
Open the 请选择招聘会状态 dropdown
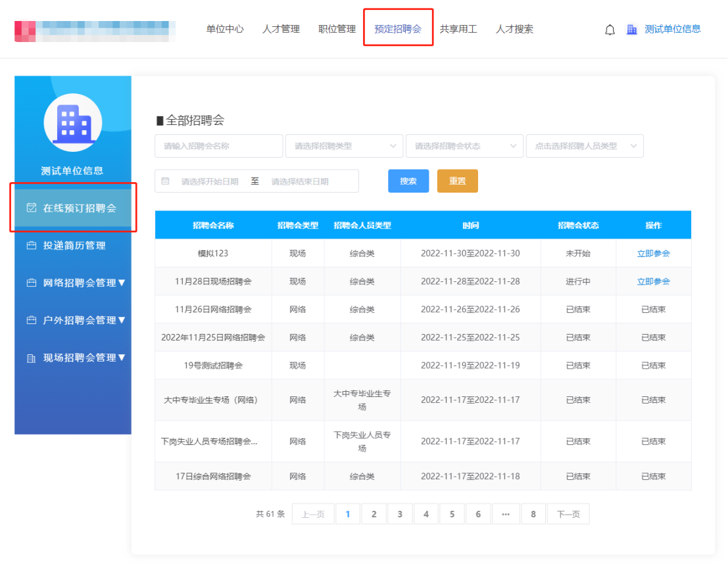464,146
